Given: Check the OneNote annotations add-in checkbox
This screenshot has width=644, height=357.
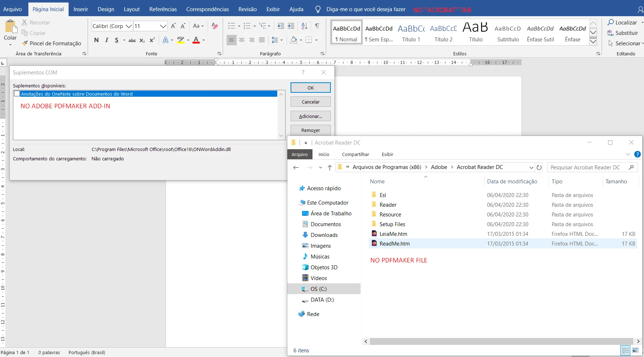Looking at the screenshot, I should [x=17, y=94].
